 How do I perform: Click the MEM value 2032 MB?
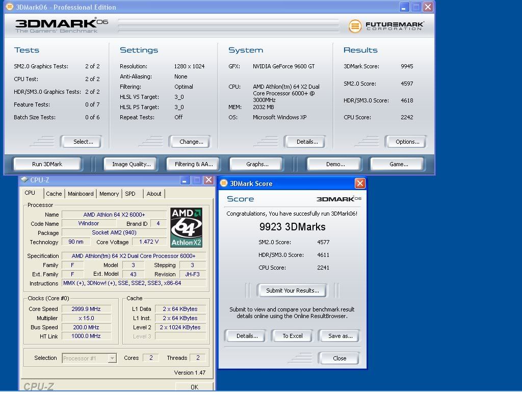264,107
